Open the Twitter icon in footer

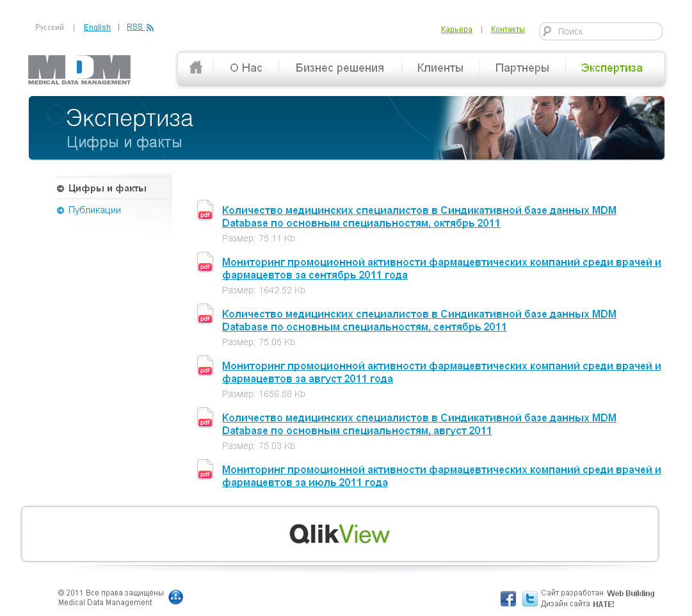pyautogui.click(x=529, y=599)
